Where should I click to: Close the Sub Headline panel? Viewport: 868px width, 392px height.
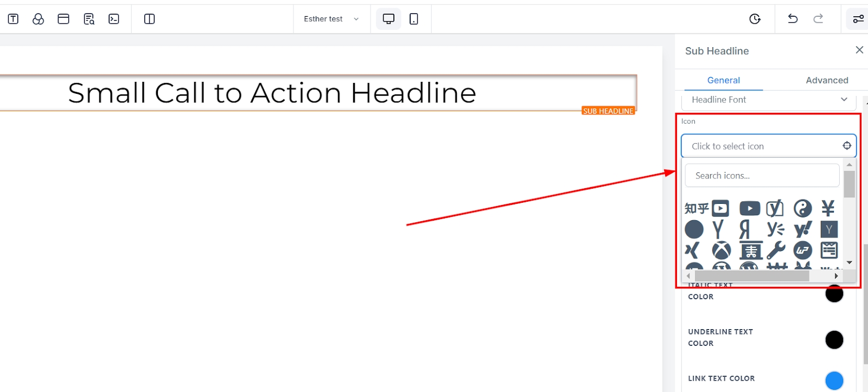pyautogui.click(x=859, y=50)
